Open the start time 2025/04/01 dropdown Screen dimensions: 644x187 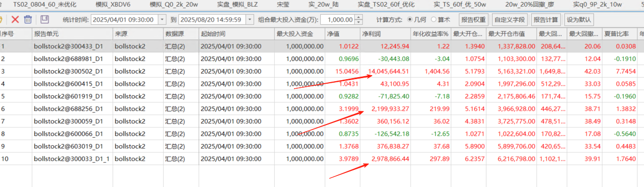[x=162, y=20]
